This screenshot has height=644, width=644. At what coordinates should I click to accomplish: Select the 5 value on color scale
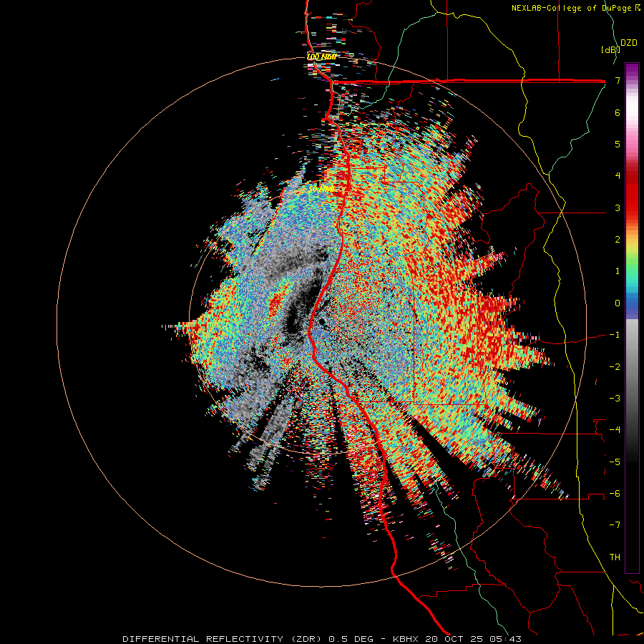(618, 144)
